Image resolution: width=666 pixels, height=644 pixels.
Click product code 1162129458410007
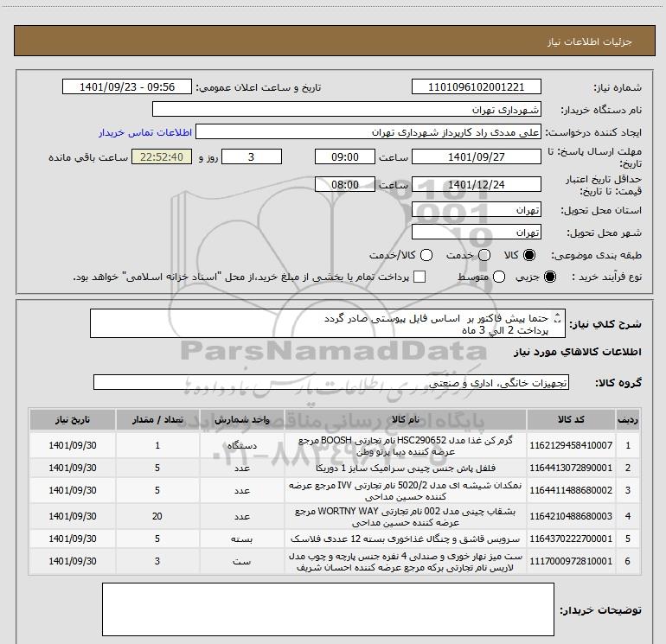571,445
